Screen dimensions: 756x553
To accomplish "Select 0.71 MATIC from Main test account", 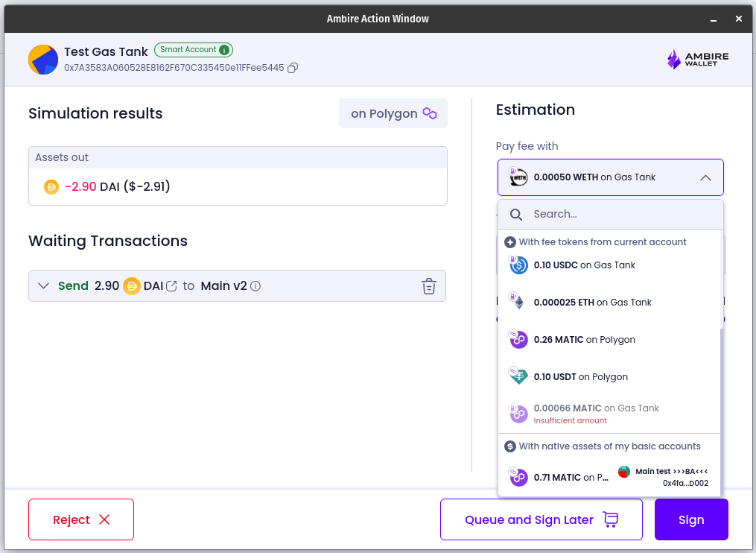I will (x=609, y=477).
